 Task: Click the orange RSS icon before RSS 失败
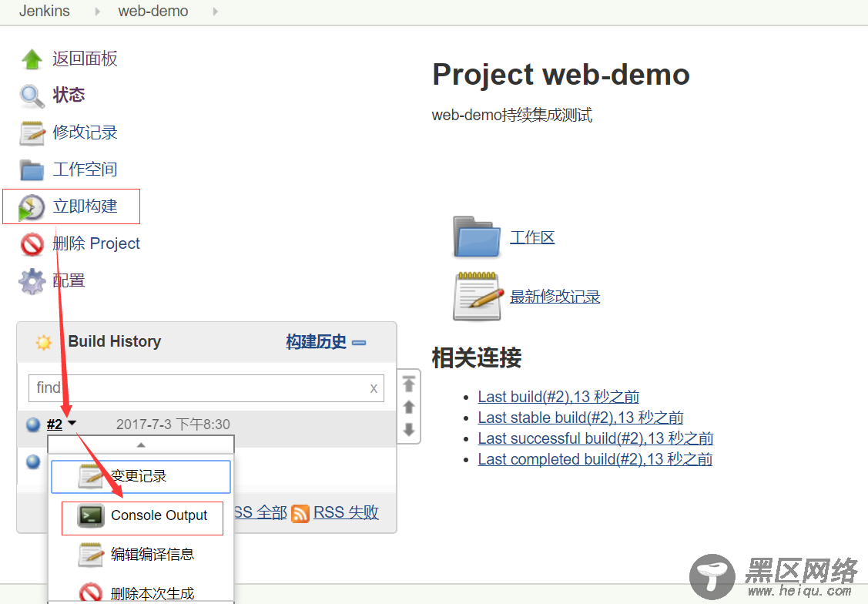(x=300, y=513)
